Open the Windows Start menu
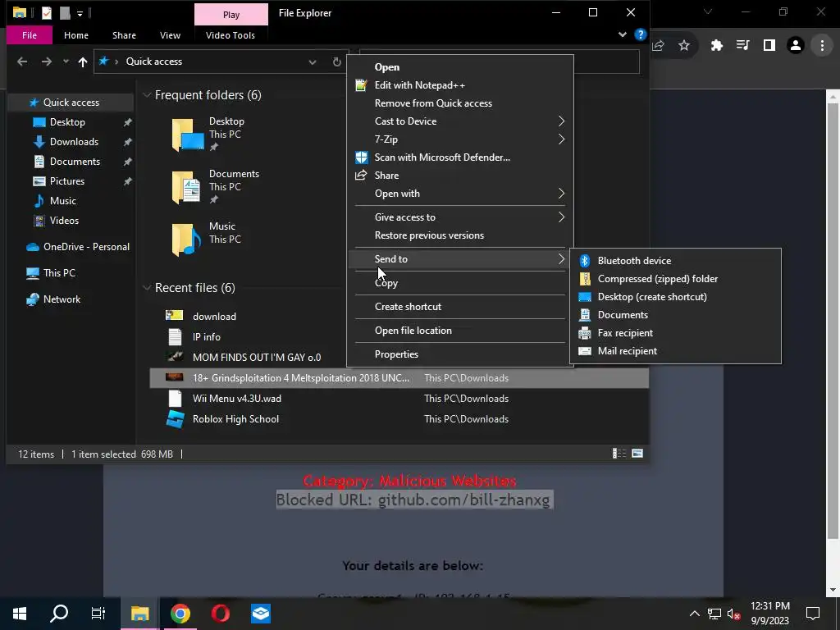 pos(20,614)
